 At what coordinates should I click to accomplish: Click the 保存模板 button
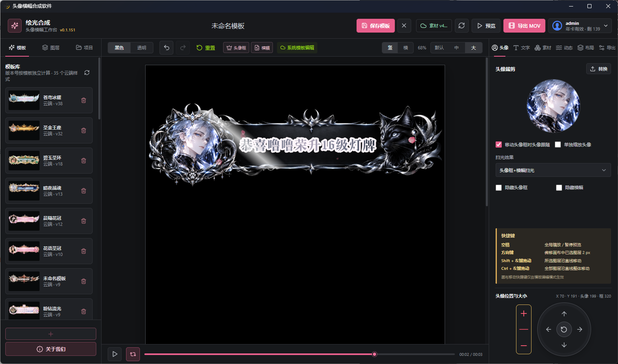click(x=376, y=26)
